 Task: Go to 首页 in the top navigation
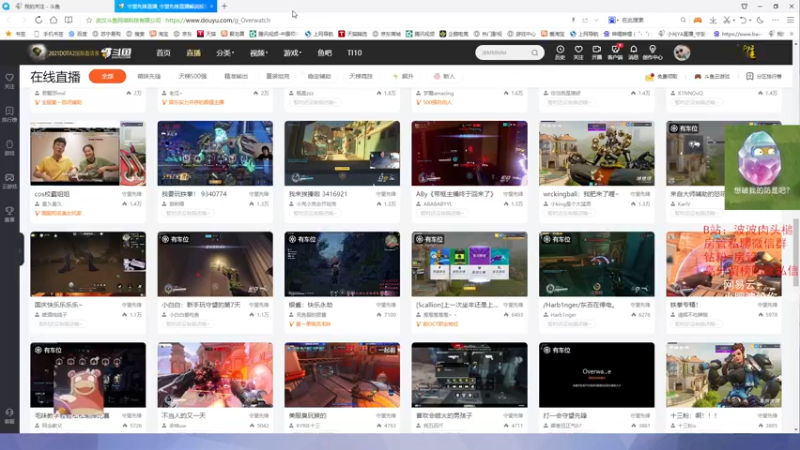163,53
